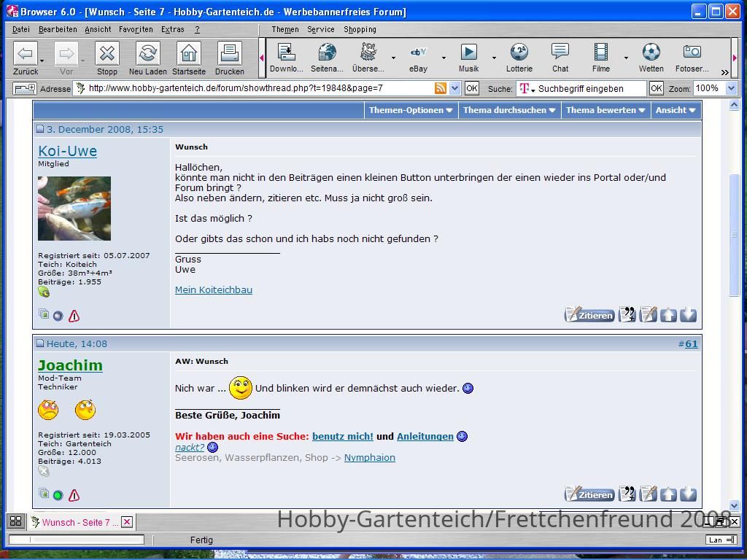Open Lotterie ball icon
The image size is (747, 560).
click(x=519, y=52)
